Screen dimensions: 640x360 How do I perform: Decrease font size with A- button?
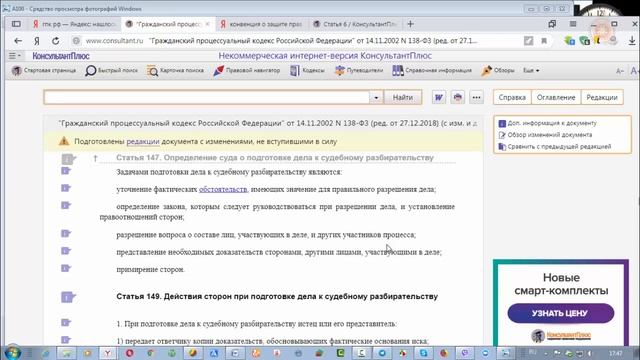coord(620,71)
